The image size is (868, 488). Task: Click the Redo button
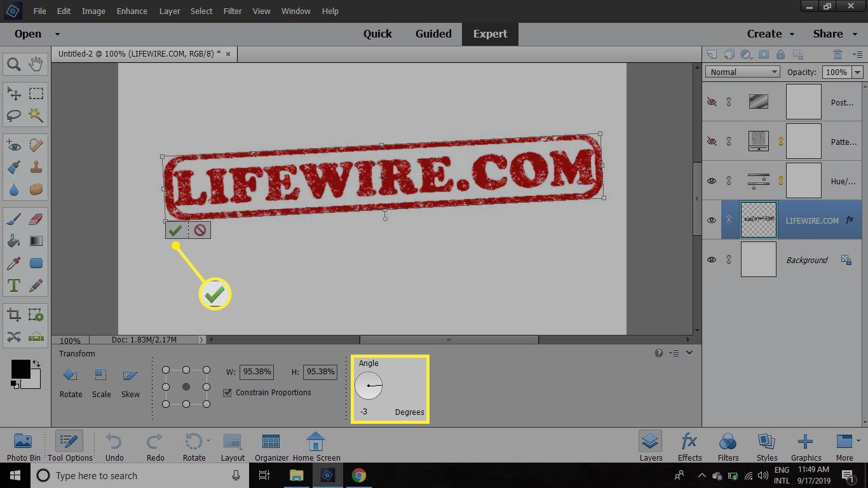pos(155,447)
